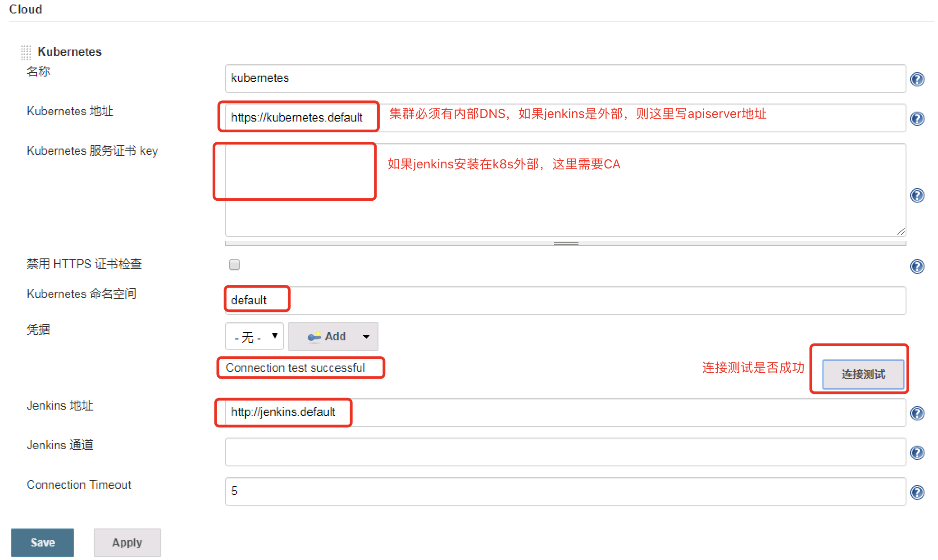Open help for Connection Timeout field

[x=917, y=492]
